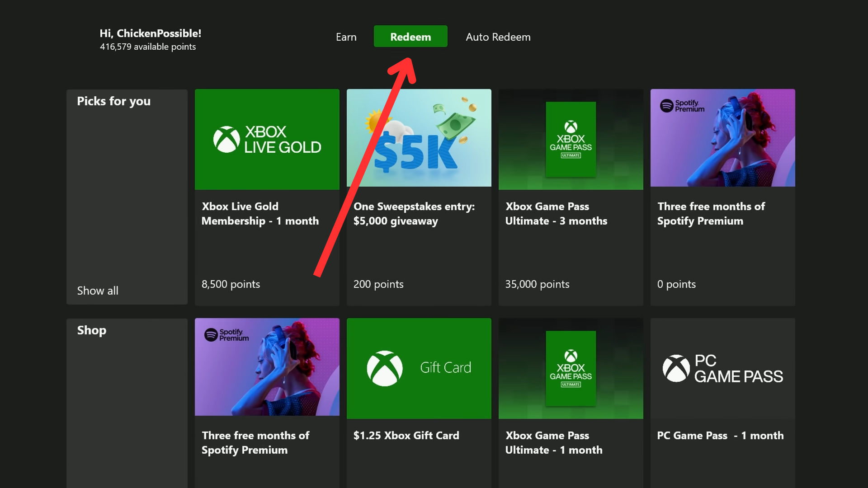The image size is (868, 488).
Task: Click Show all under Picks for you
Action: tap(98, 291)
